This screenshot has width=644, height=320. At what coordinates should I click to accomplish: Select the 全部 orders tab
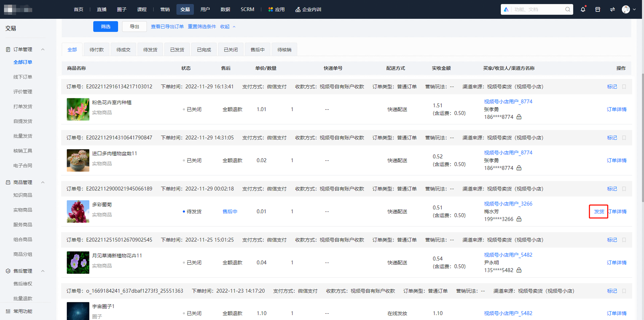pos(72,50)
